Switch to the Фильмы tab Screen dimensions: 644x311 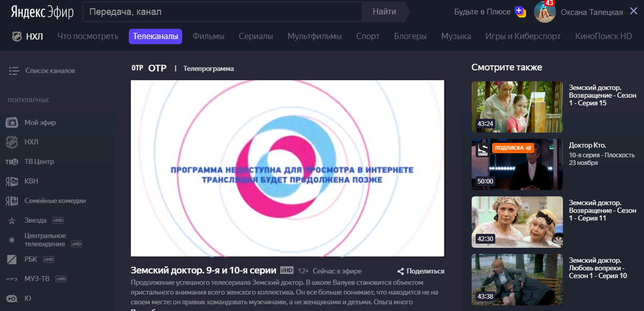point(208,37)
